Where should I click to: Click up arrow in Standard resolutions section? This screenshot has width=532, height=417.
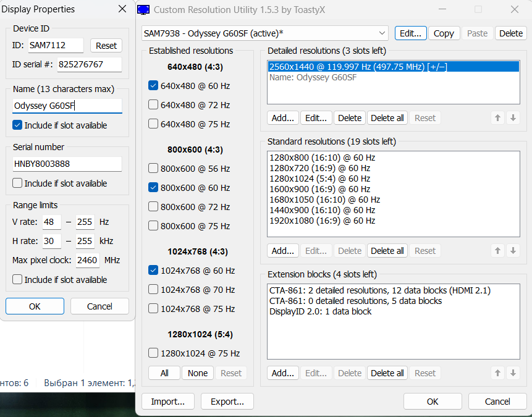497,251
